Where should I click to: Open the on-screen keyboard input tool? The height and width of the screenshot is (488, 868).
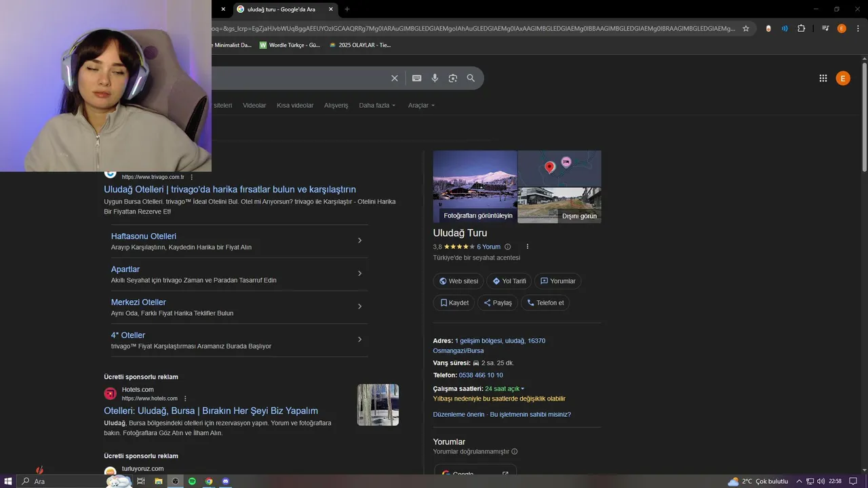point(416,78)
